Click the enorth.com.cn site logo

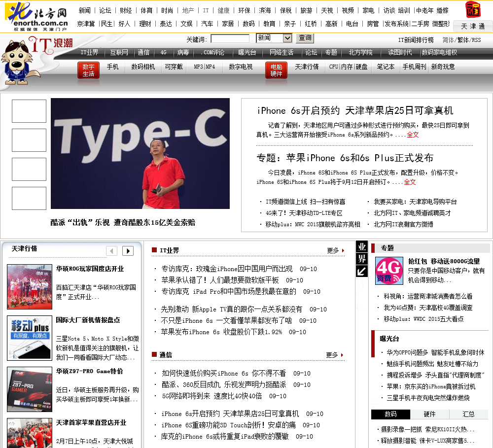(x=36, y=16)
